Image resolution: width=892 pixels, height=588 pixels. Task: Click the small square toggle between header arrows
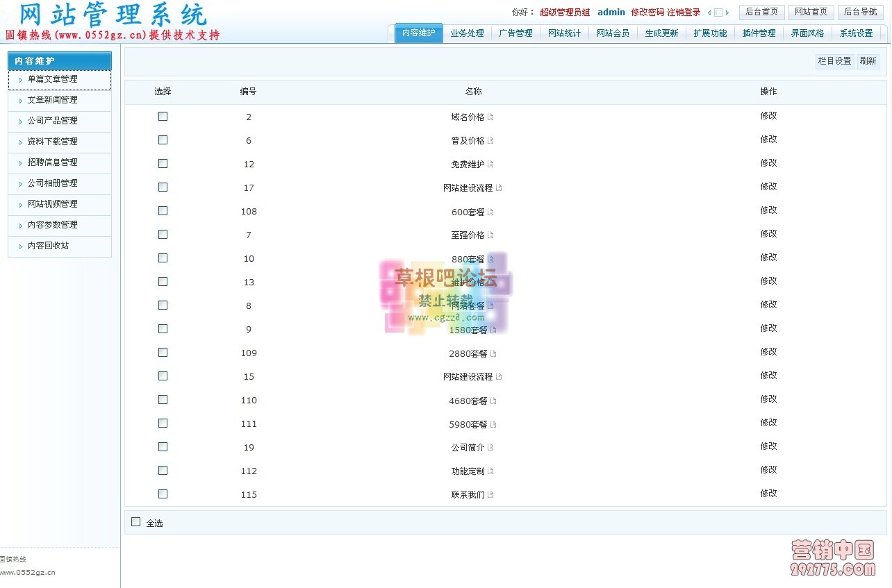point(718,12)
